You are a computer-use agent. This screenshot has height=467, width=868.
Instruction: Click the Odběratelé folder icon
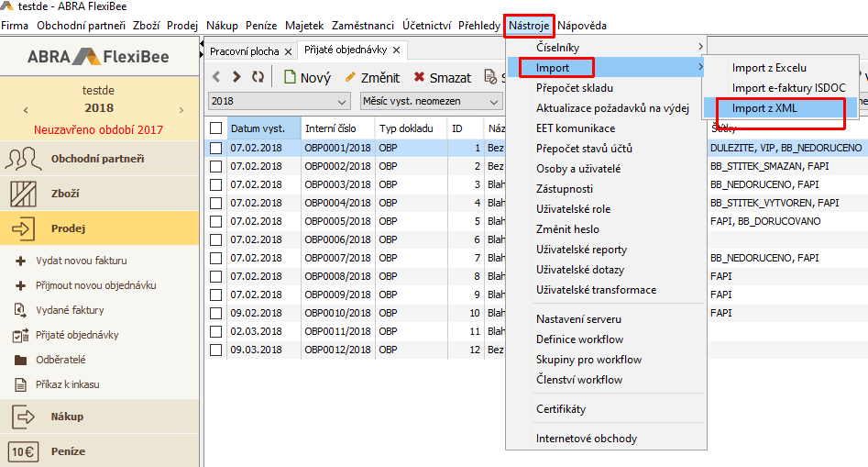point(20,360)
